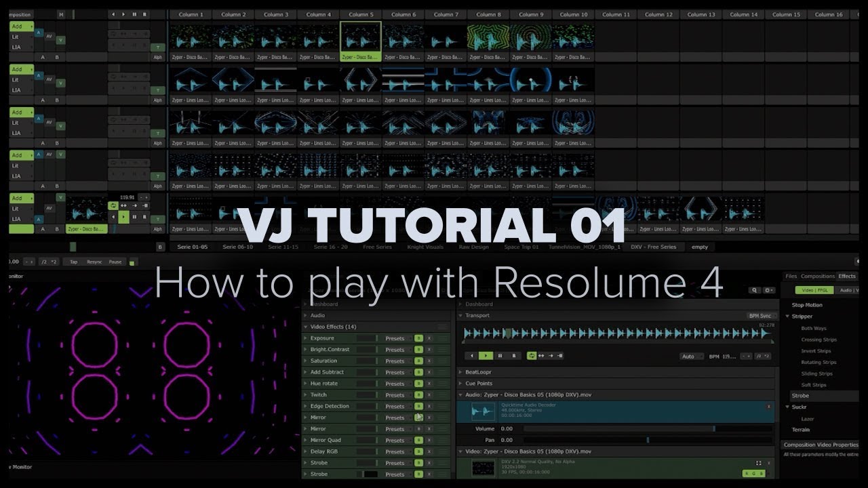Click the Pan slider in Audio section
The image size is (868, 488).
coord(648,440)
